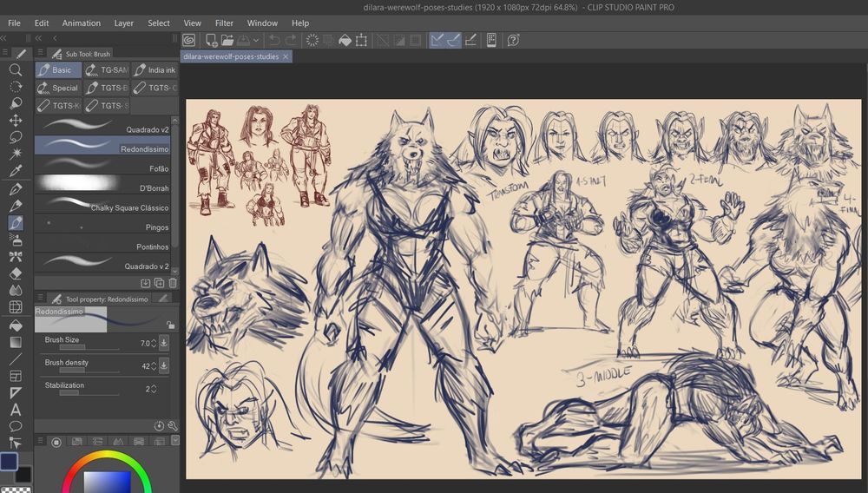
Task: Open Brush Size dynamics settings button
Action: pos(164,343)
